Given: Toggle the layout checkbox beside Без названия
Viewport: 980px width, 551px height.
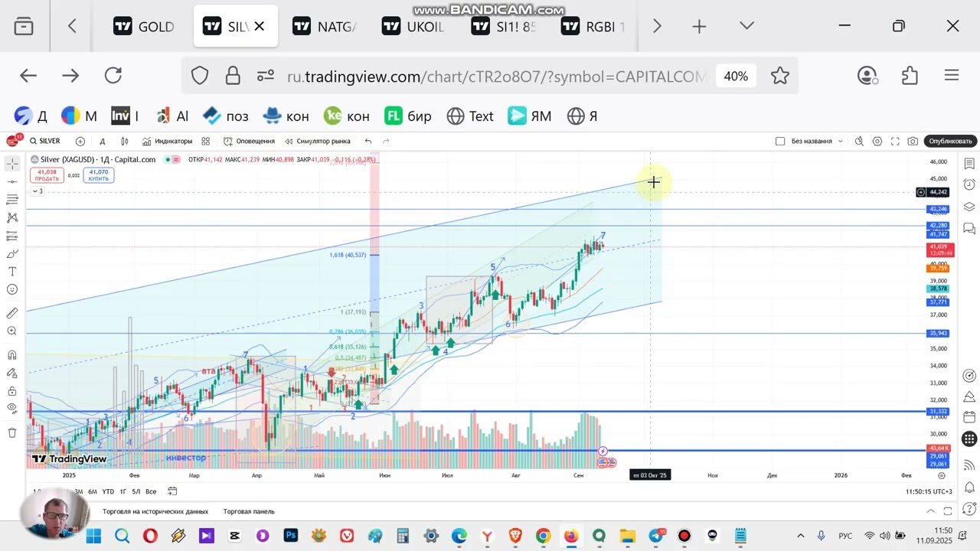Looking at the screenshot, I should pyautogui.click(x=780, y=141).
